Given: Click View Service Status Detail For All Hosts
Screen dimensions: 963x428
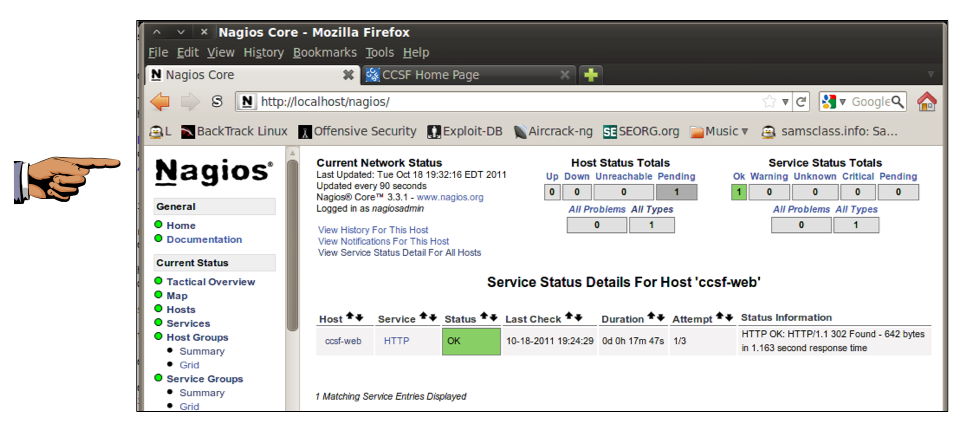Looking at the screenshot, I should coord(399,252).
